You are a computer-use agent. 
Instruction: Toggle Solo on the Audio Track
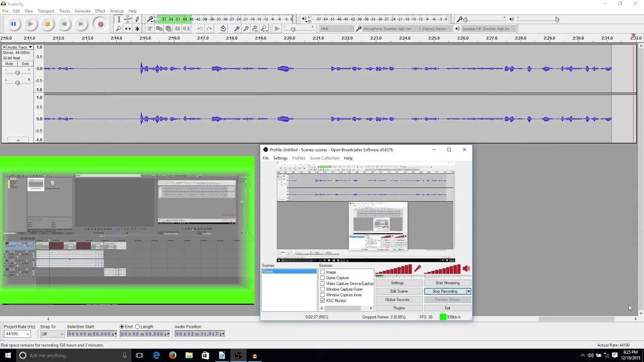25,64
